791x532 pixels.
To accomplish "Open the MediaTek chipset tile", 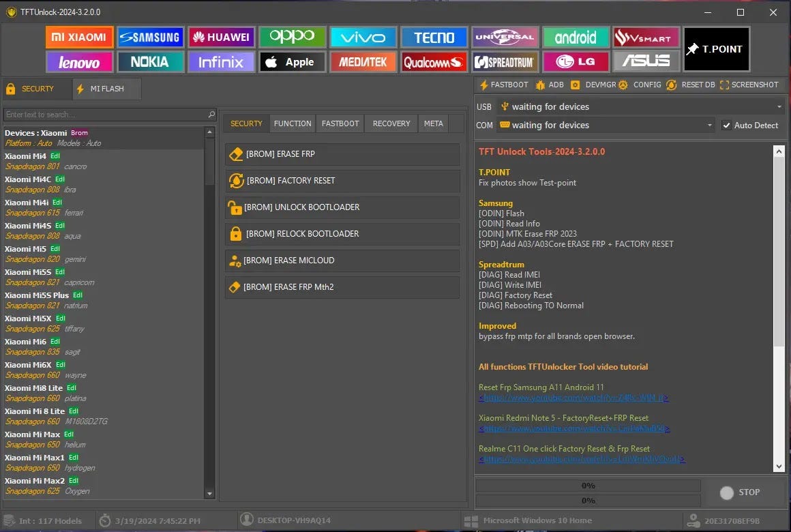I will click(363, 62).
